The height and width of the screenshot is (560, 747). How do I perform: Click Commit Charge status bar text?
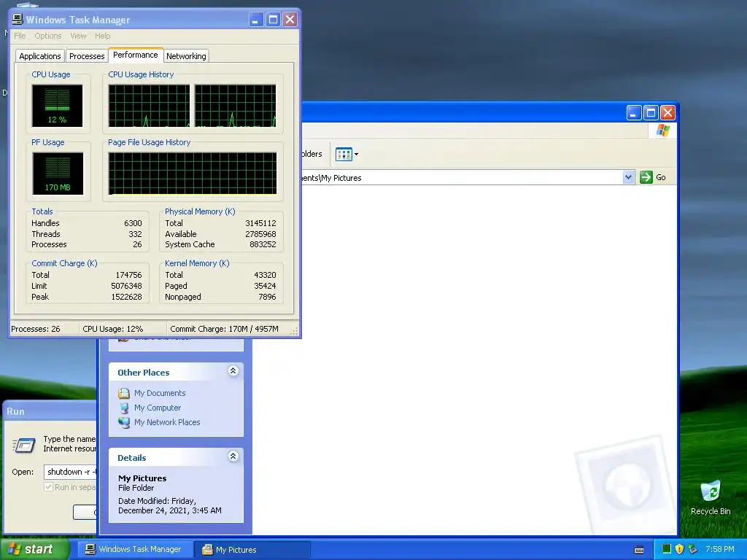click(225, 329)
